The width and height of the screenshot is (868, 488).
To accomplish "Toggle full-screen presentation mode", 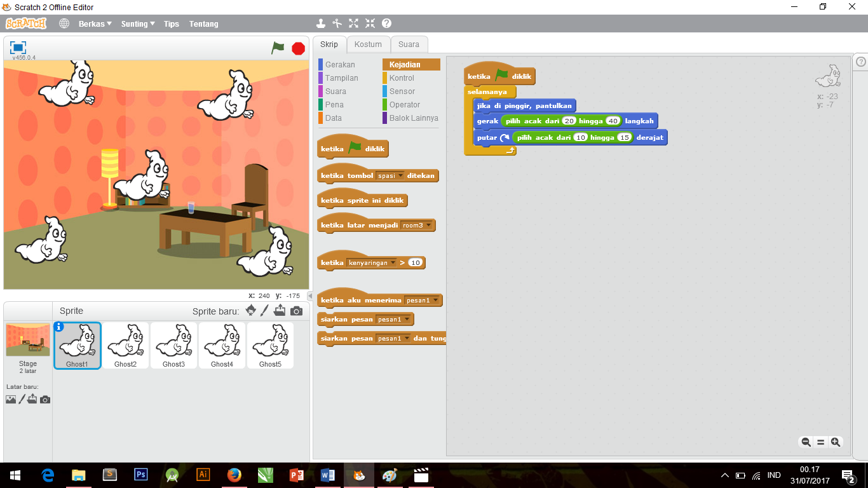I will [17, 48].
